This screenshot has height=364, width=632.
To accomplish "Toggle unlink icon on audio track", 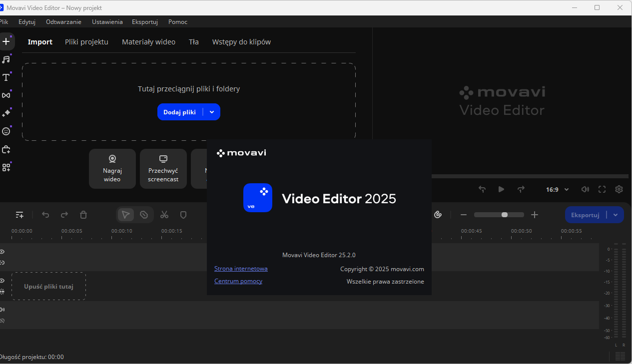I will point(2,321).
